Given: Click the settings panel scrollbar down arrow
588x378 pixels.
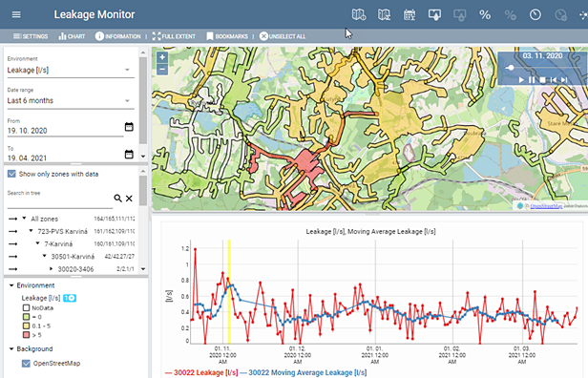Looking at the screenshot, I should pos(143,156).
